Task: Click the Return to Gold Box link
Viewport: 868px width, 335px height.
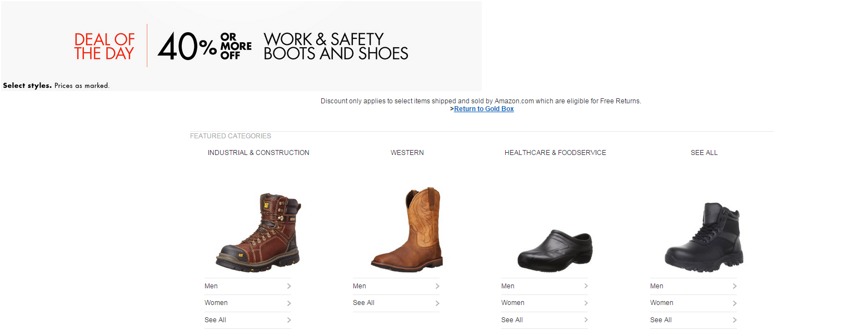Action: 483,109
